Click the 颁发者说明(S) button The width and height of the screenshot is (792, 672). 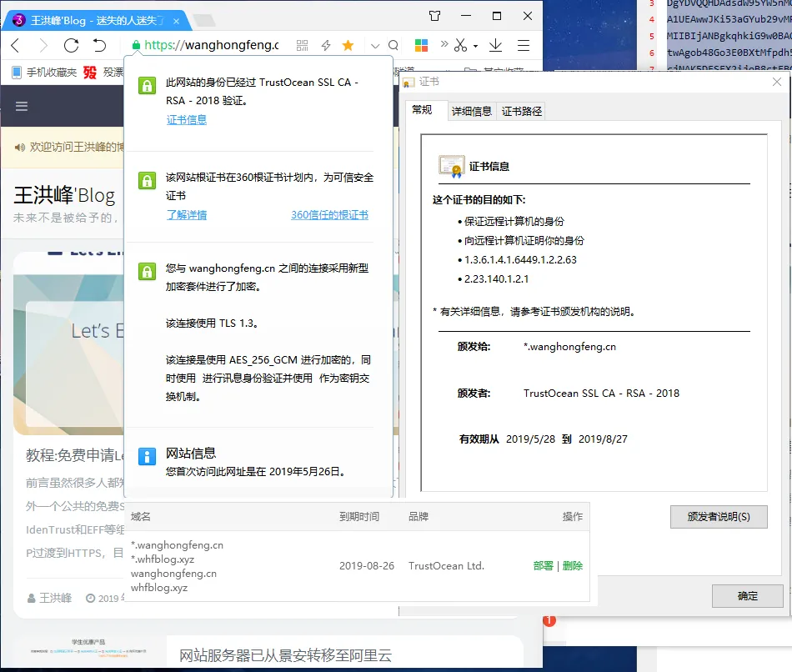(x=719, y=516)
